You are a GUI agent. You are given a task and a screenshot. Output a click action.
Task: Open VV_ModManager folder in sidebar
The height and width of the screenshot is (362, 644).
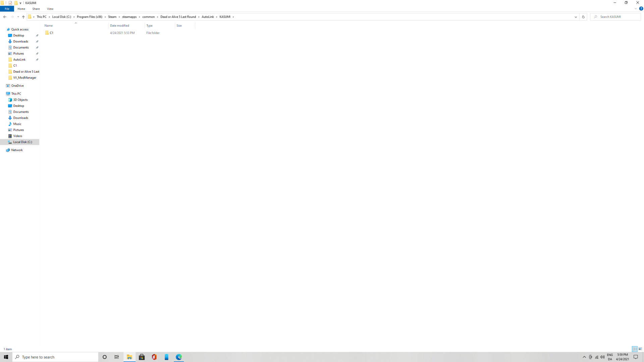pyautogui.click(x=25, y=78)
